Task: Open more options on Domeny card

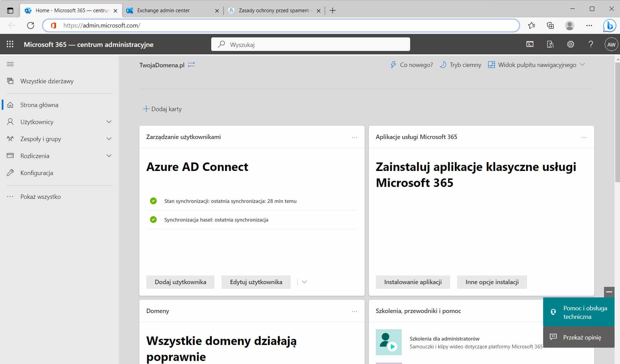Action: pyautogui.click(x=354, y=311)
